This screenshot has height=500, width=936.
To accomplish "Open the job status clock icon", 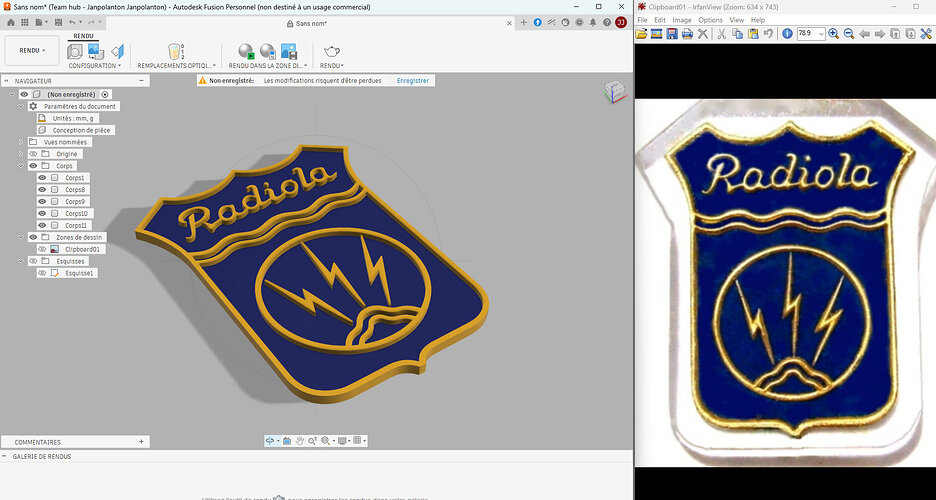I will [x=579, y=22].
